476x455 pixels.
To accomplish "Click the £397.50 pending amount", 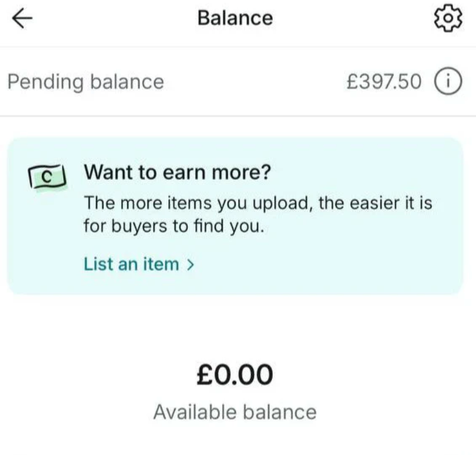I will click(x=384, y=82).
